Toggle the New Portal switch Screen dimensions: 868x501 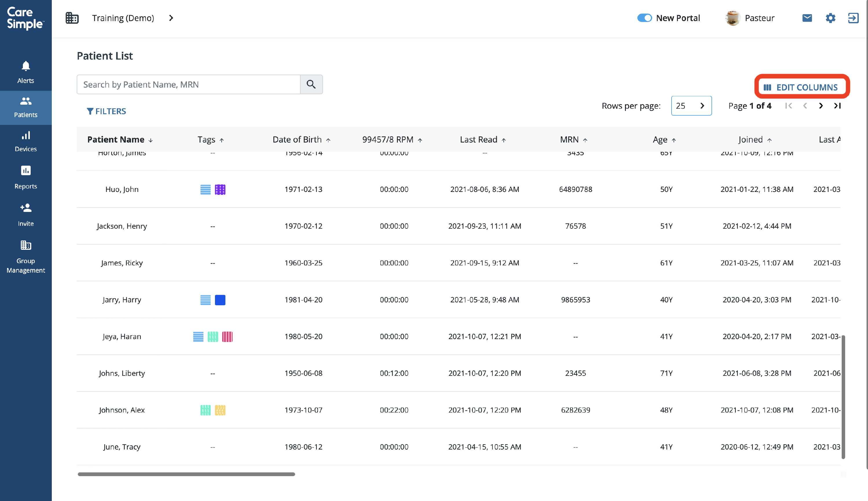pyautogui.click(x=644, y=18)
